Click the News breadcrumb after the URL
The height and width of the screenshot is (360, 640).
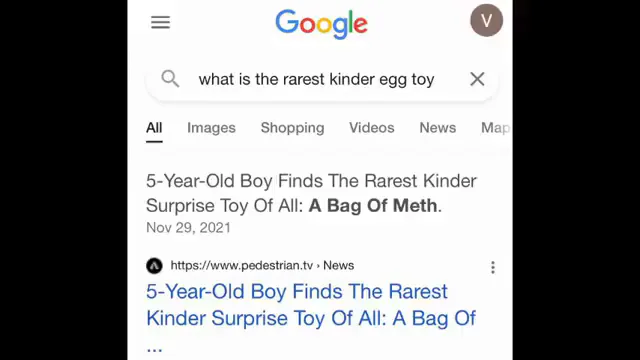[338, 266]
